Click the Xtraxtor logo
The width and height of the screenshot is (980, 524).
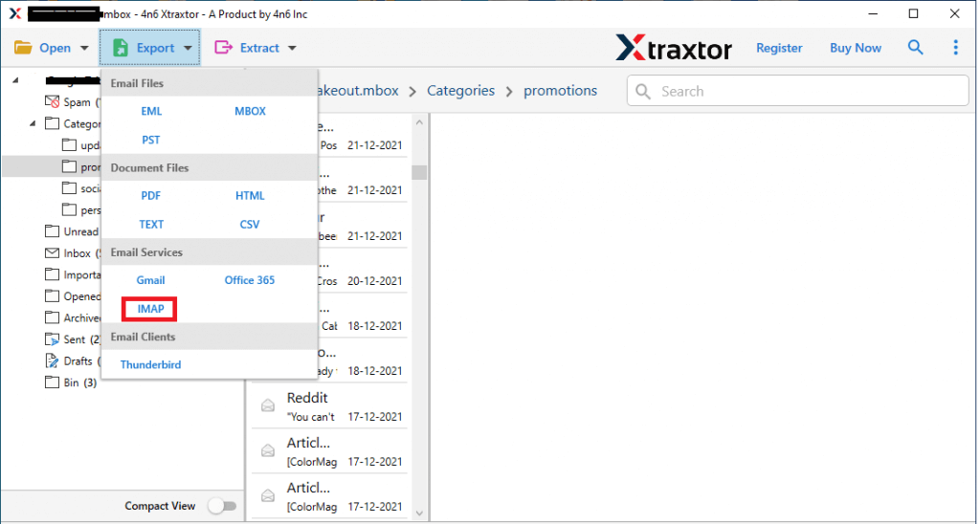tap(673, 48)
